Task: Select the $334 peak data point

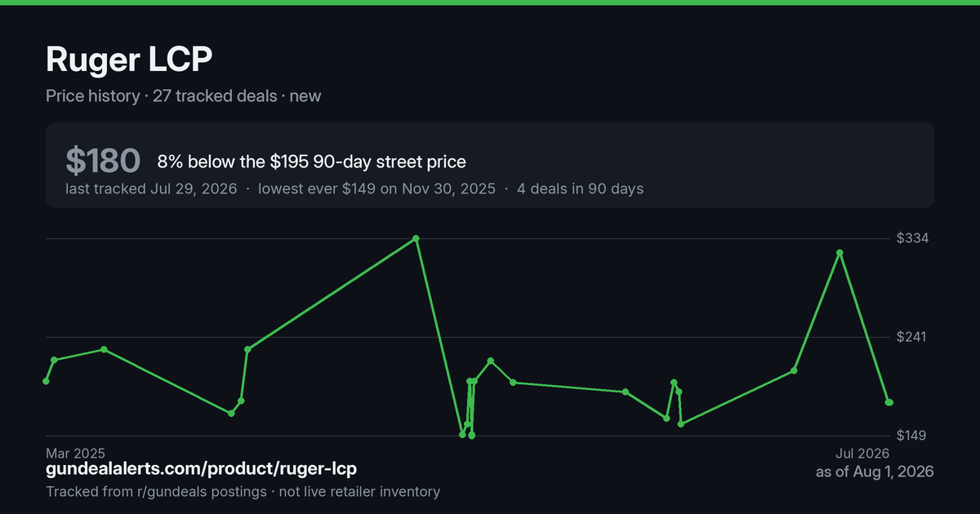Action: tap(416, 238)
